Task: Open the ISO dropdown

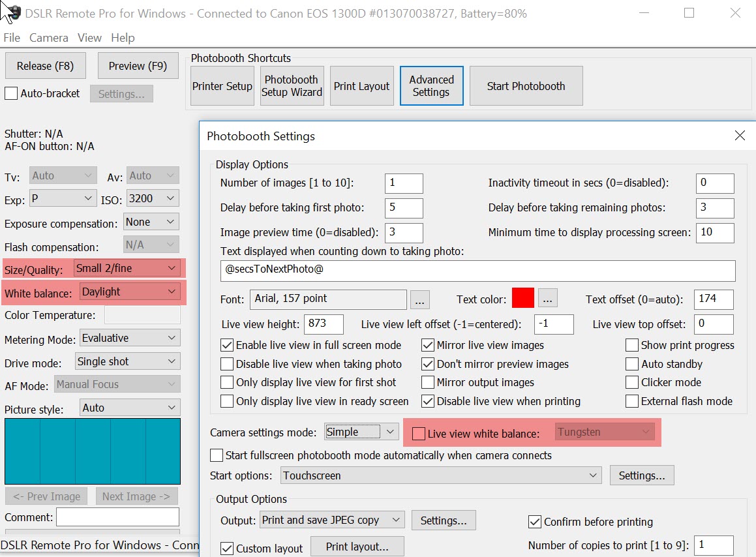Action: click(153, 198)
